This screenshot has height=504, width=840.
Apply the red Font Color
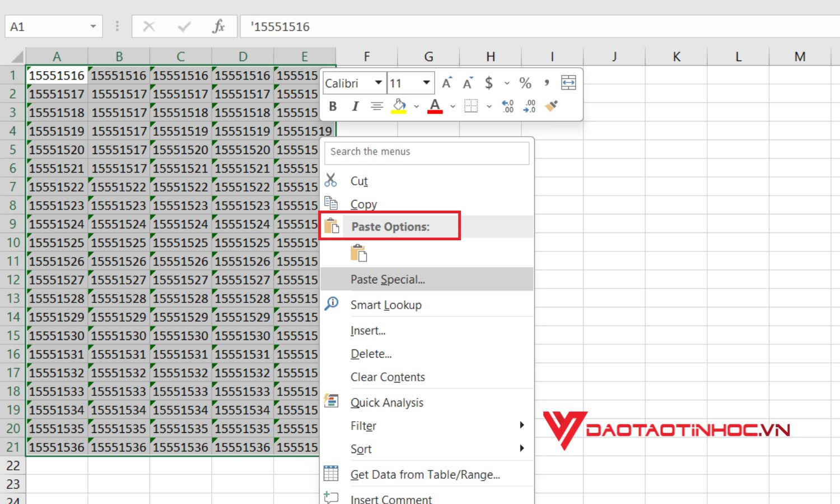[x=435, y=106]
